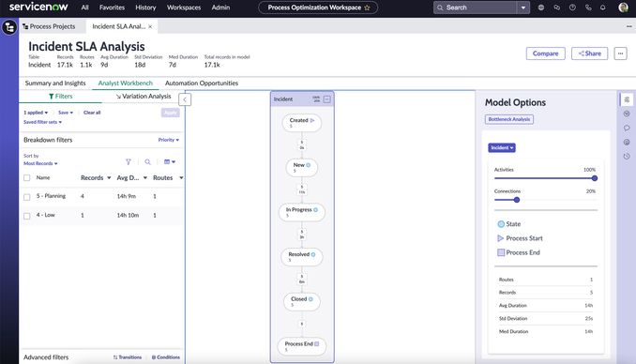Click the Compare button
This screenshot has height=364, width=636.
point(546,53)
